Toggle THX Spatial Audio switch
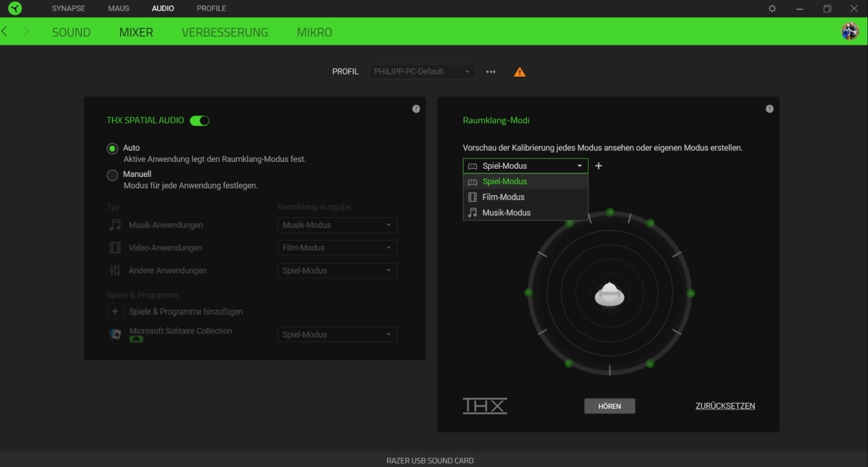Image resolution: width=868 pixels, height=467 pixels. [x=199, y=121]
